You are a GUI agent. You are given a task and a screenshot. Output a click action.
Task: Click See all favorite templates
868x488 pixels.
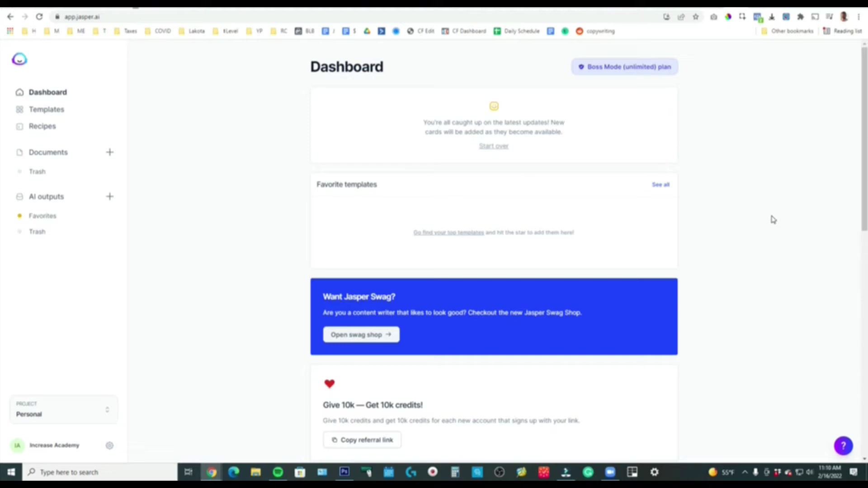(660, 185)
